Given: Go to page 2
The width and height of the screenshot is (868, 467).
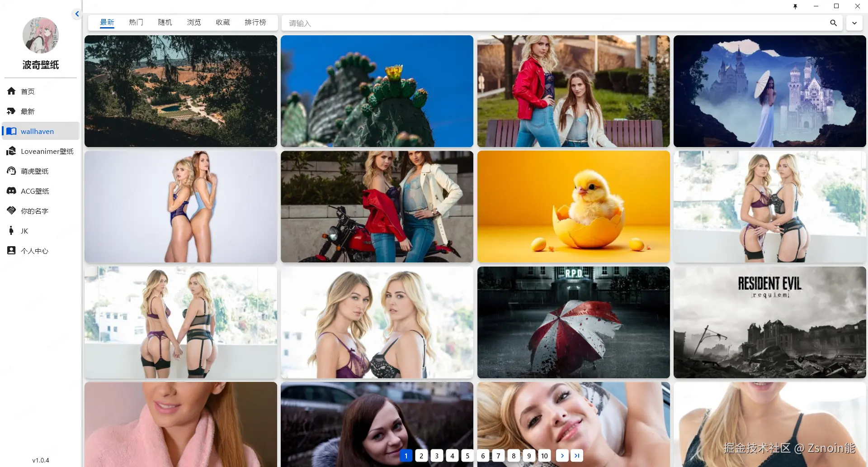Looking at the screenshot, I should [421, 456].
